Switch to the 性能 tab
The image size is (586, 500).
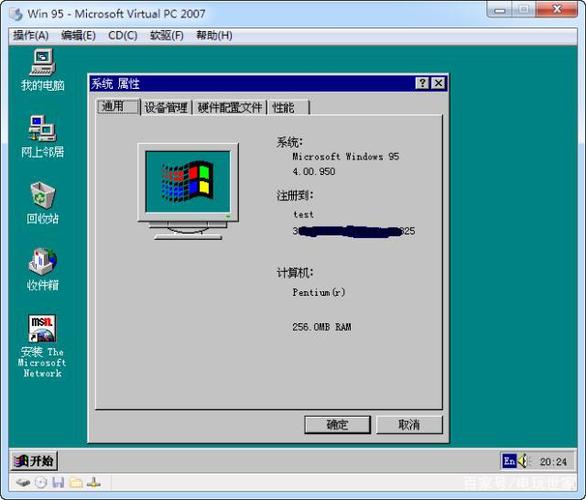[x=288, y=108]
